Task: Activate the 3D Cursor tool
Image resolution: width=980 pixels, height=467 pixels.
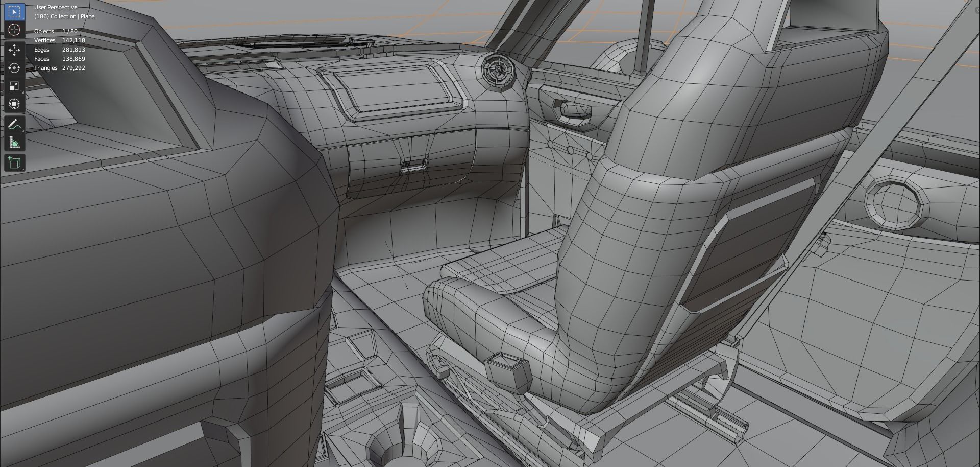Action: coord(14,30)
